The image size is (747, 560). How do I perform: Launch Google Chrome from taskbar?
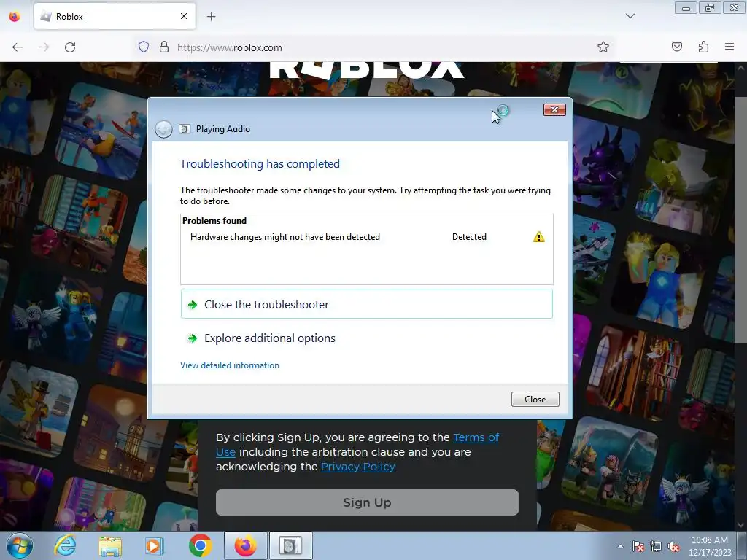click(x=200, y=545)
